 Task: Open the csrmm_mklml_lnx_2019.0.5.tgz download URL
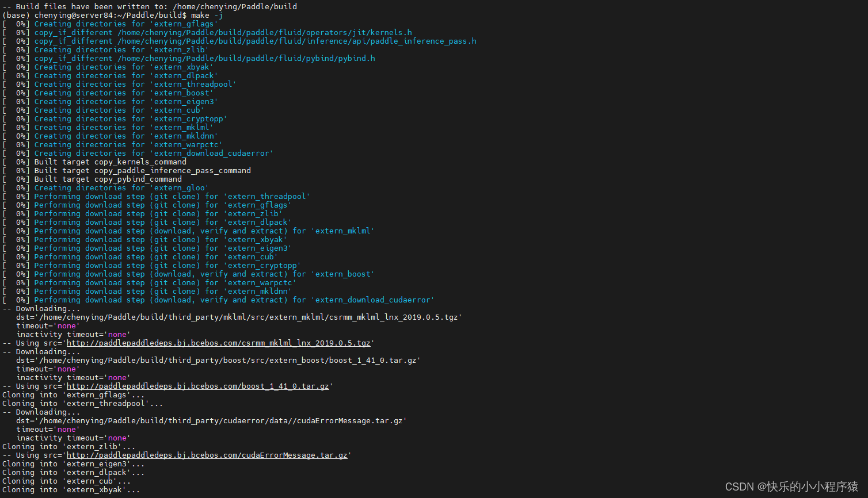(219, 343)
